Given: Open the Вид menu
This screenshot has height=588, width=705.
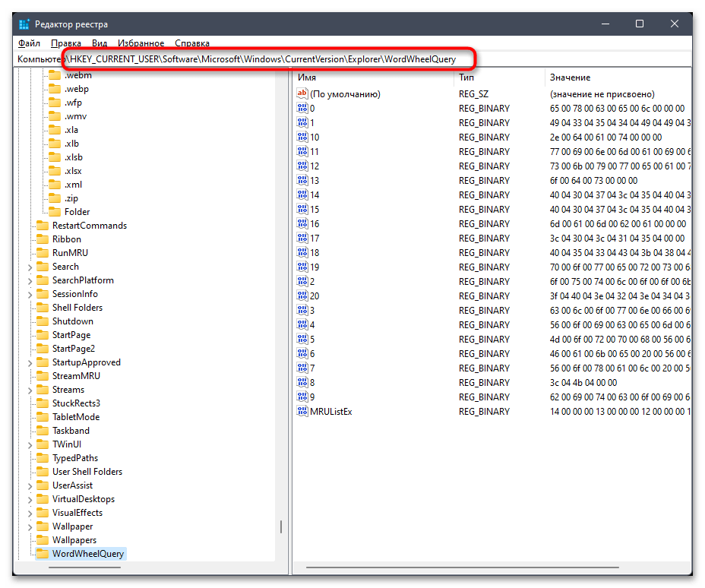Looking at the screenshot, I should point(100,43).
